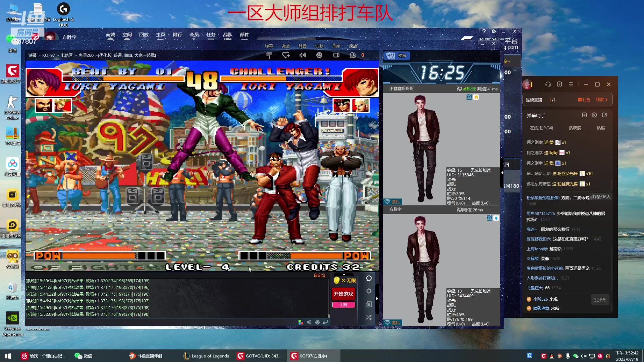Click the 送礼 gift button under 小鑫鑫啊啊啊

pos(392,202)
